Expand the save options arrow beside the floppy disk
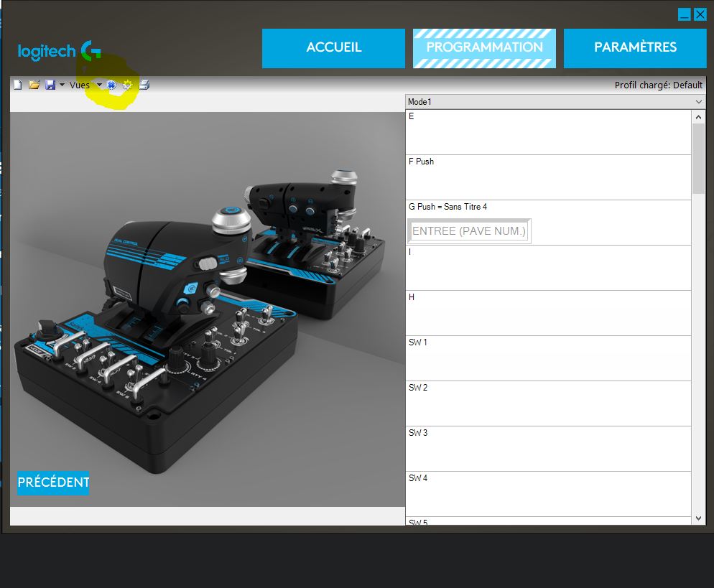This screenshot has height=588, width=714. coord(62,85)
